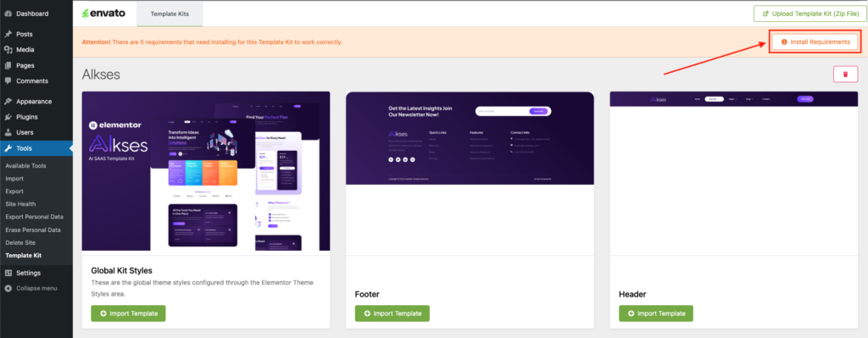Click the Envato logo
Screen dimensions: 868x338
(x=104, y=14)
